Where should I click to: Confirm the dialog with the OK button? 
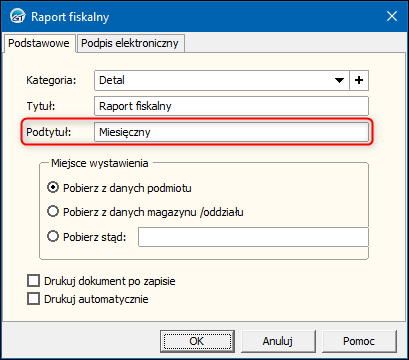(197, 341)
